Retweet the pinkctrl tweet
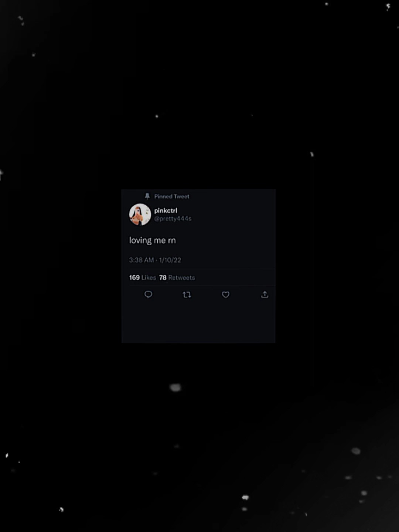Image resolution: width=399 pixels, height=532 pixels. tap(187, 294)
